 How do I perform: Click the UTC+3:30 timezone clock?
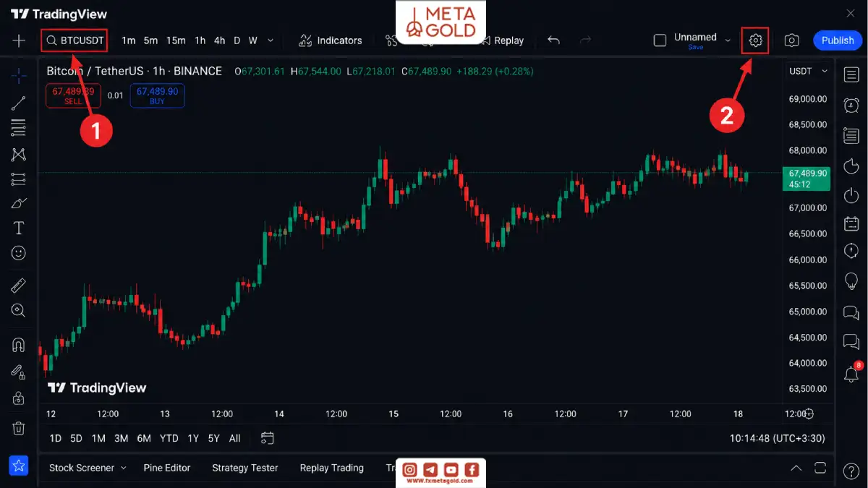[778, 438]
